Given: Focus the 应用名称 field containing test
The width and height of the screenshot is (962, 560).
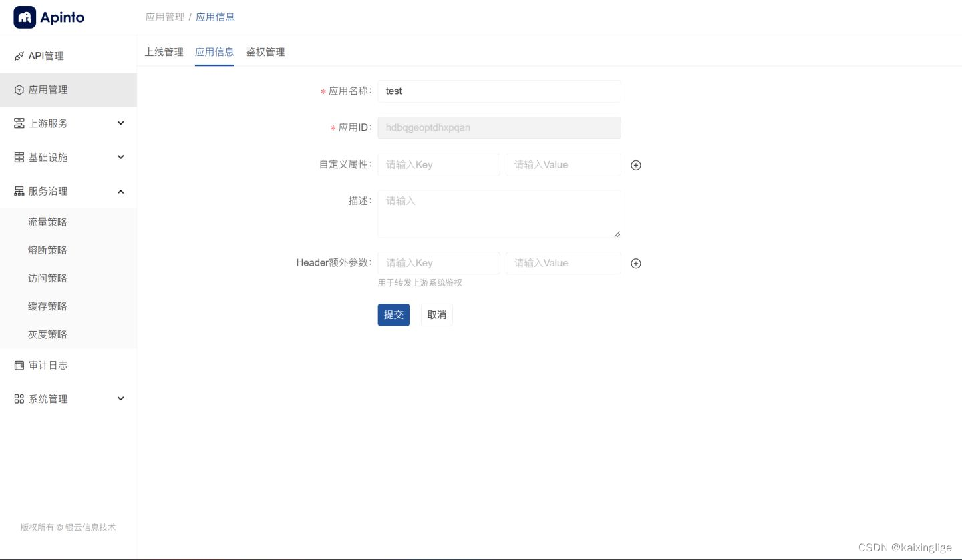Looking at the screenshot, I should click(x=499, y=91).
